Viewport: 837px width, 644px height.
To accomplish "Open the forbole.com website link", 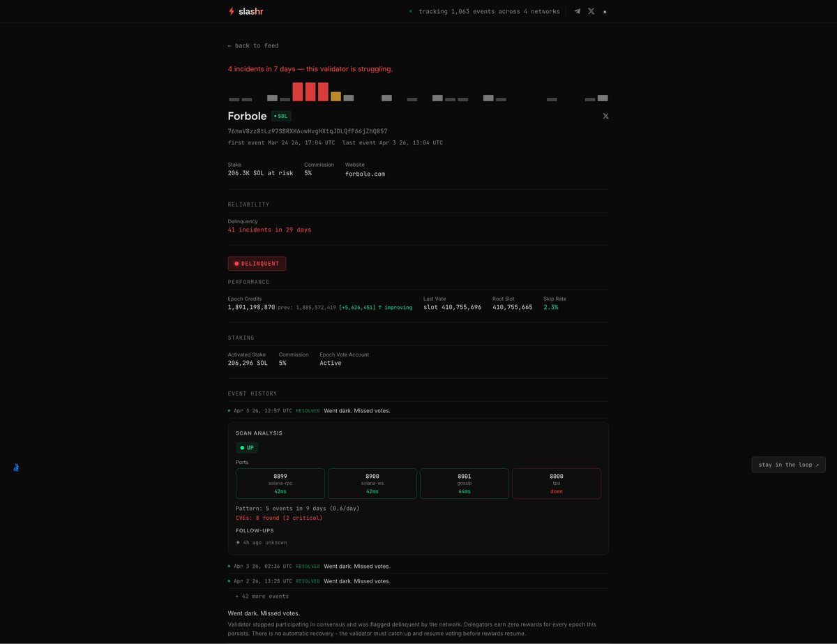I will click(365, 174).
